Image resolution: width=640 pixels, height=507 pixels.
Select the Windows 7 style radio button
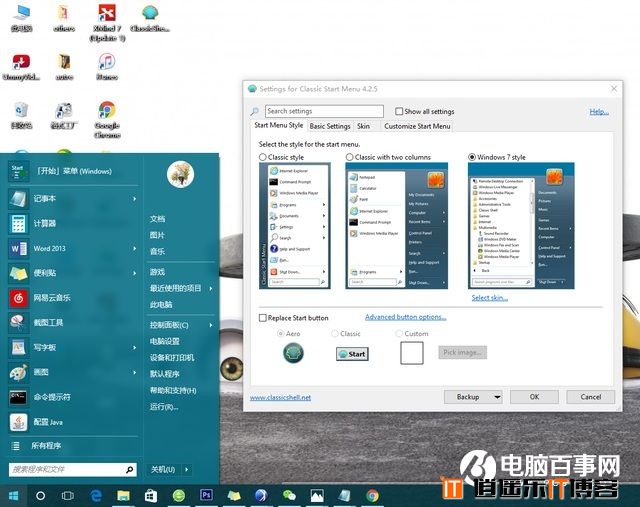coord(472,157)
